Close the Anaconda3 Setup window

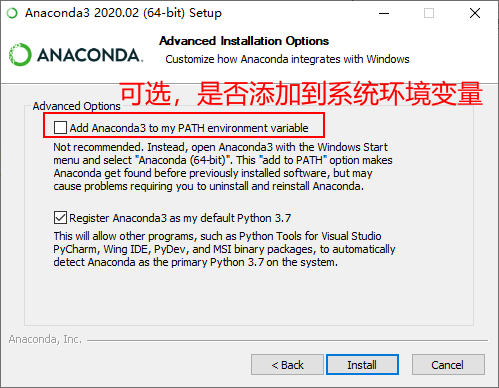coord(475,13)
